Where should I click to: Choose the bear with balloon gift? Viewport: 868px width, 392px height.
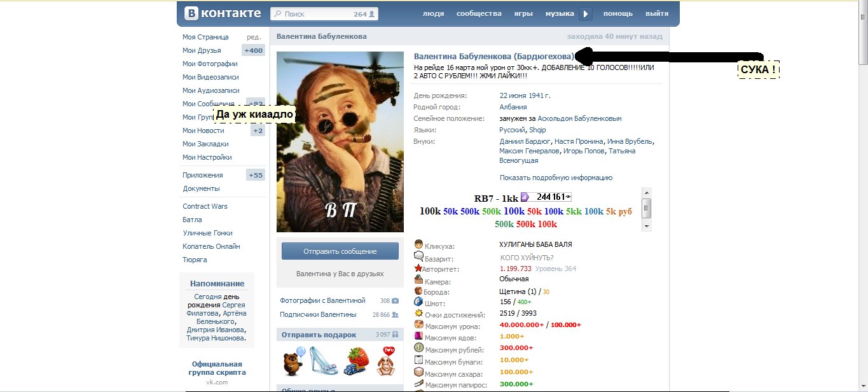coord(294,360)
